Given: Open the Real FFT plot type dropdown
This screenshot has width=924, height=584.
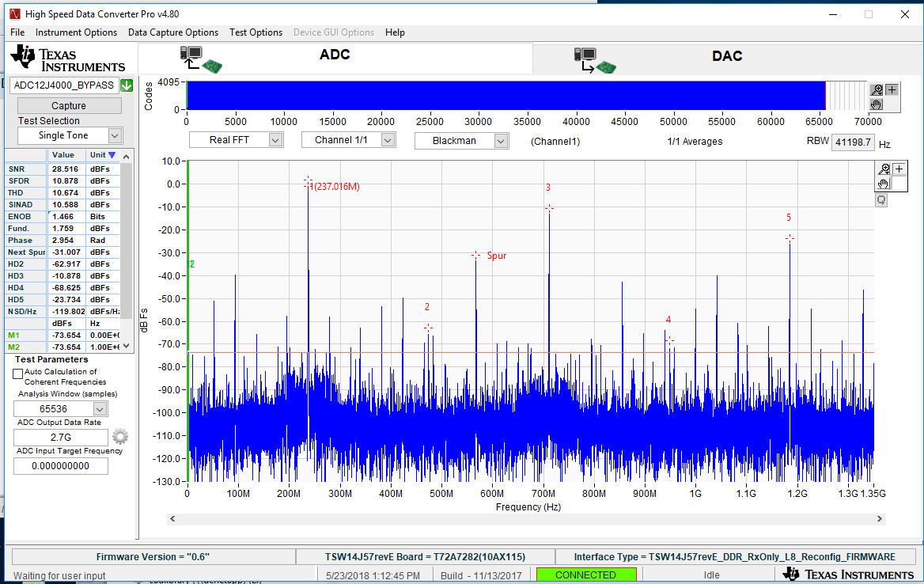Looking at the screenshot, I should (x=236, y=140).
